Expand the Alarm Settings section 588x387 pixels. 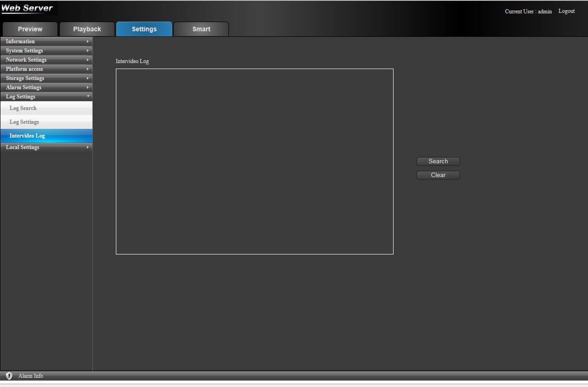46,87
